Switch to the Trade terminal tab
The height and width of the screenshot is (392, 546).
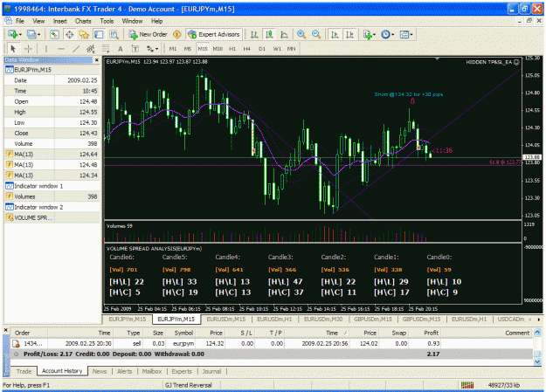coord(24,371)
